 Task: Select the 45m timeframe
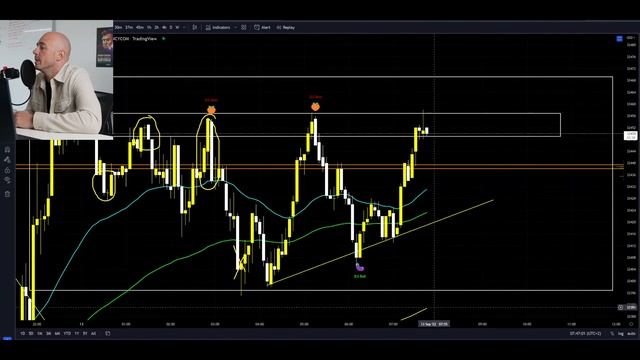(140, 27)
